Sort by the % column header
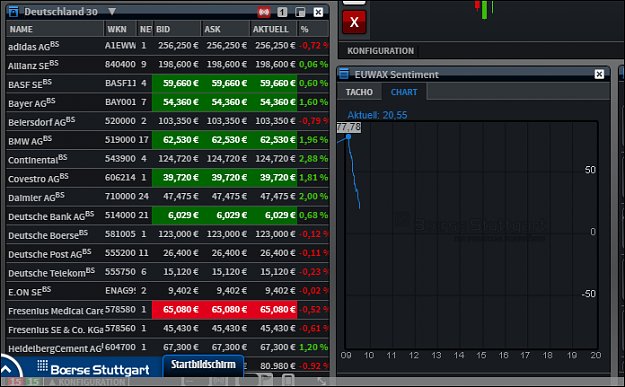Image resolution: width=625 pixels, height=387 pixels. pyautogui.click(x=313, y=29)
